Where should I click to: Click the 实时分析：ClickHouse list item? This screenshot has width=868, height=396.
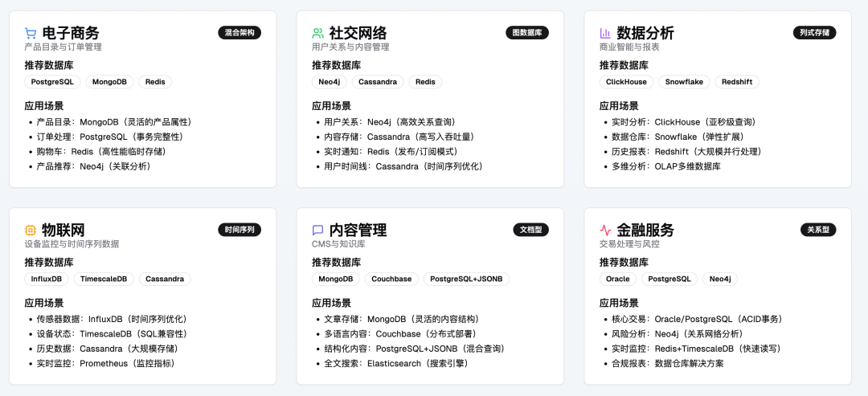[684, 121]
